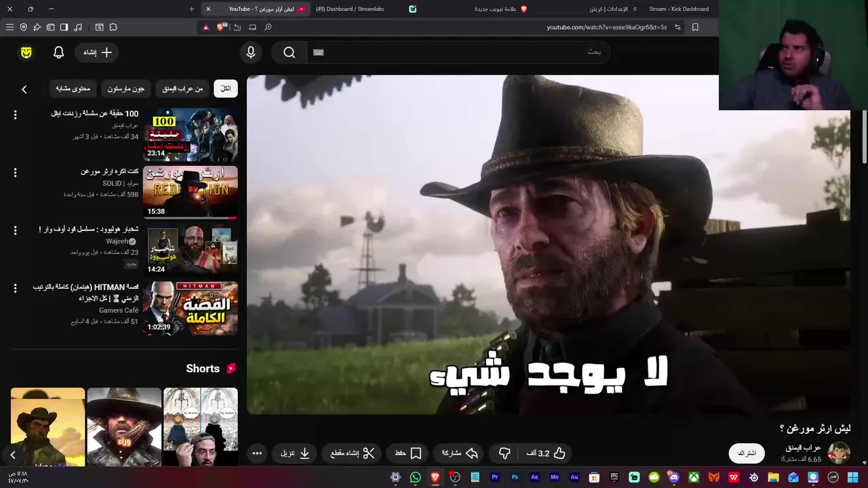Open browser extensions puzzle icon
The image size is (868, 488).
pyautogui.click(x=113, y=27)
